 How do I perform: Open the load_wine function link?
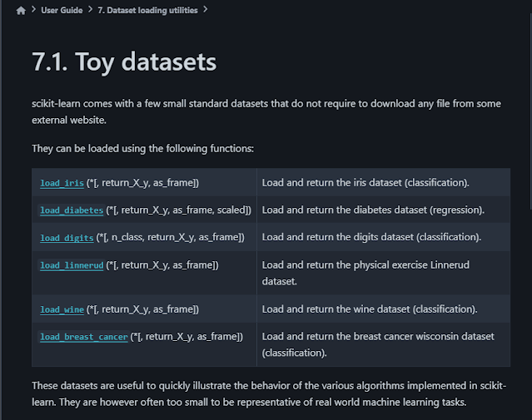click(62, 309)
